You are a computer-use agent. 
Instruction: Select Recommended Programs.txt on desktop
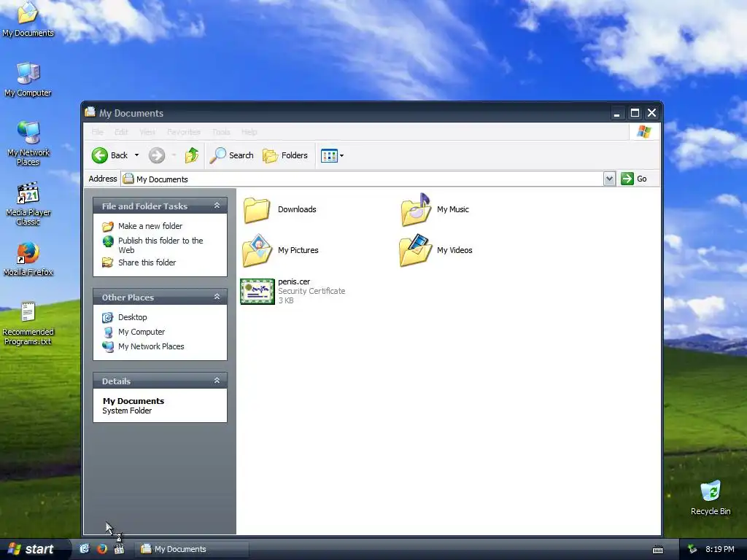click(28, 323)
